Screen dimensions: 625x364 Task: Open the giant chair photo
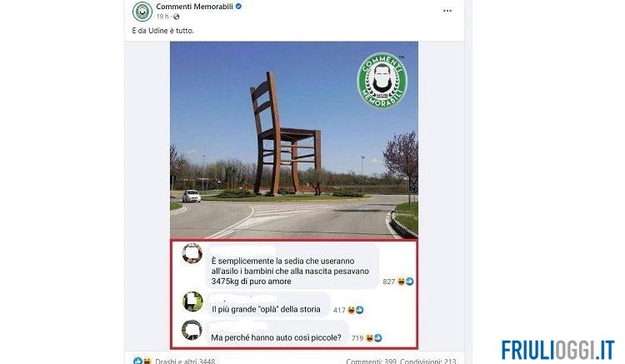294,140
